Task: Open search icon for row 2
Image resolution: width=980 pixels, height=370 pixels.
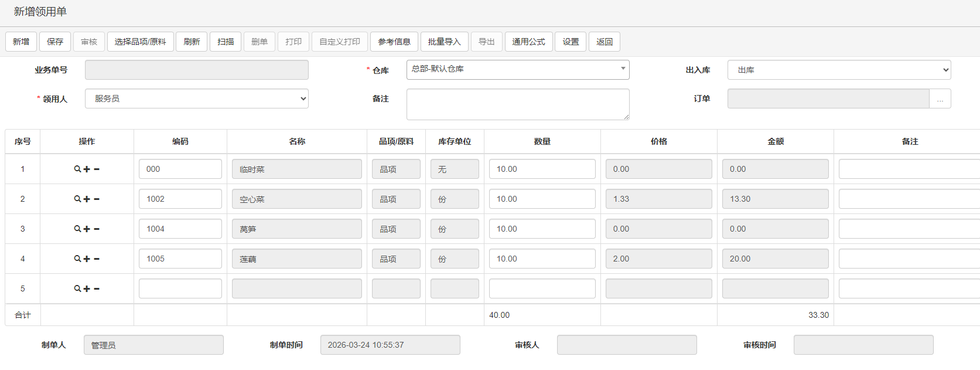Action: coord(77,199)
